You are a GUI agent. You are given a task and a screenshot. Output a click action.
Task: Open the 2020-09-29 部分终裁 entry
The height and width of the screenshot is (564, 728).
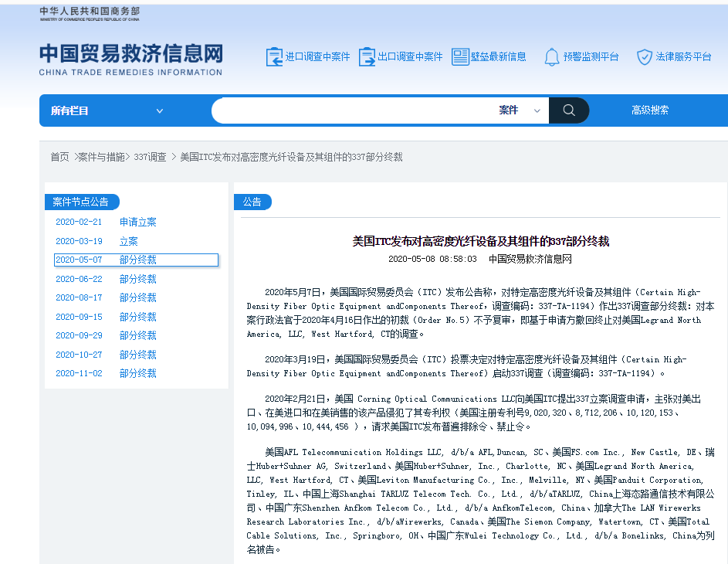pyautogui.click(x=106, y=335)
